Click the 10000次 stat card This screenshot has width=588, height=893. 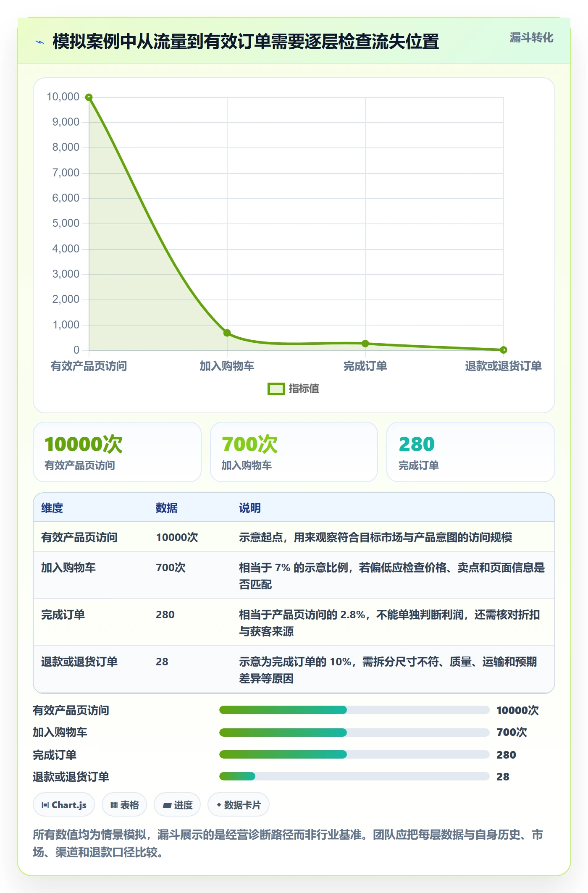coord(117,452)
